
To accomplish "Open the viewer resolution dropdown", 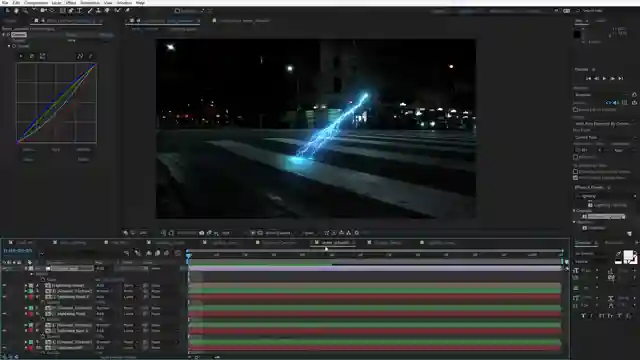I will (227, 233).
